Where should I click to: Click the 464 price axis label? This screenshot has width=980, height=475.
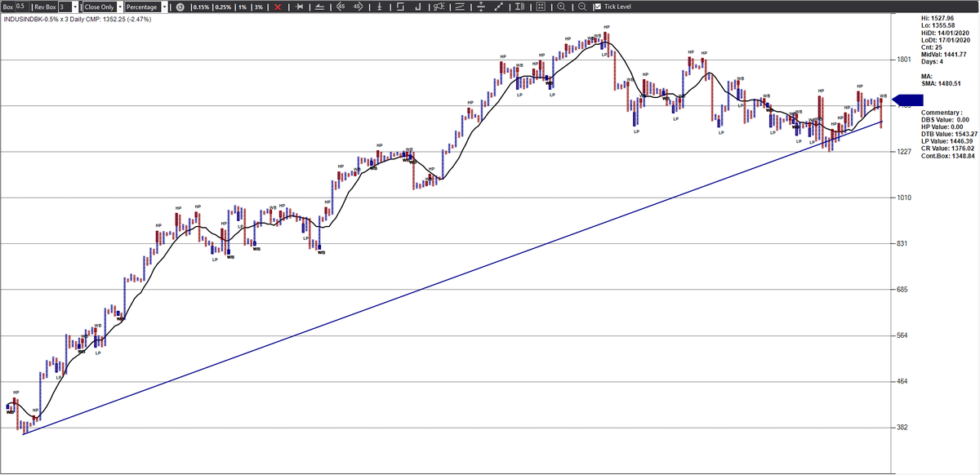pyautogui.click(x=902, y=381)
